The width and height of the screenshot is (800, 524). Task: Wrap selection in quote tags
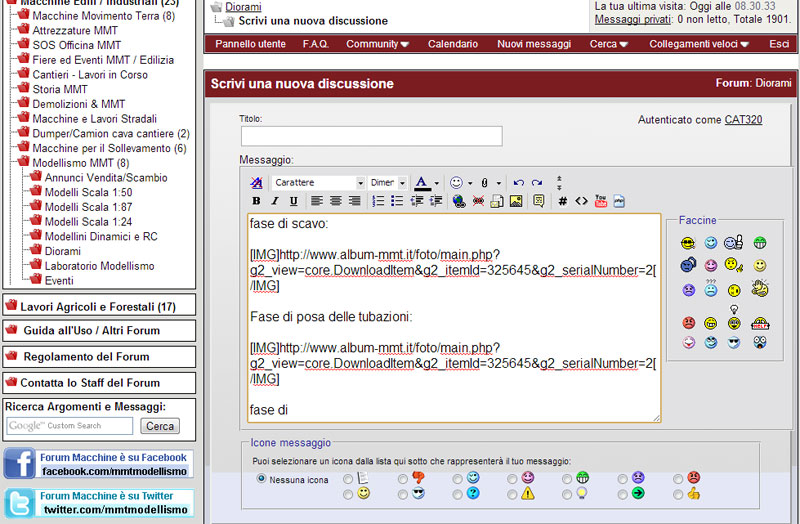click(539, 201)
